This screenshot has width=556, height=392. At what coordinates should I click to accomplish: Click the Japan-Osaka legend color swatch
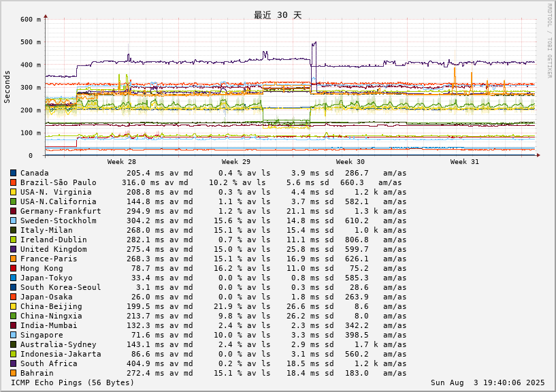coord(13,297)
